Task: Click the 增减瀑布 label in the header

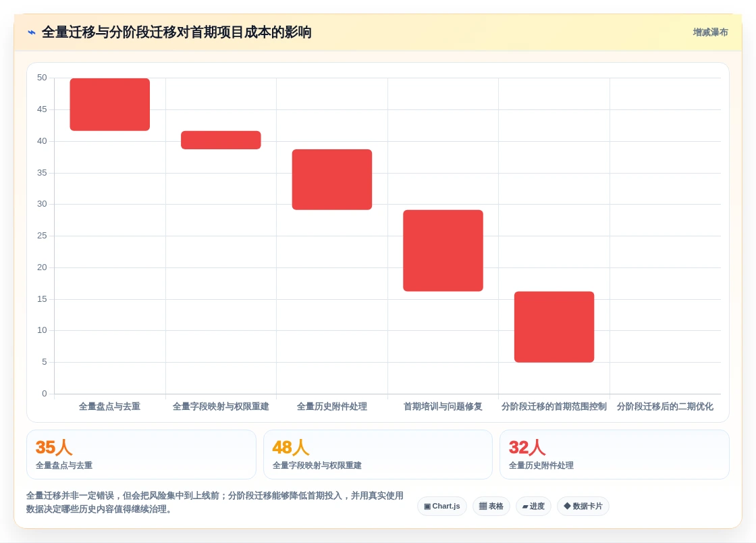Action: (x=710, y=32)
